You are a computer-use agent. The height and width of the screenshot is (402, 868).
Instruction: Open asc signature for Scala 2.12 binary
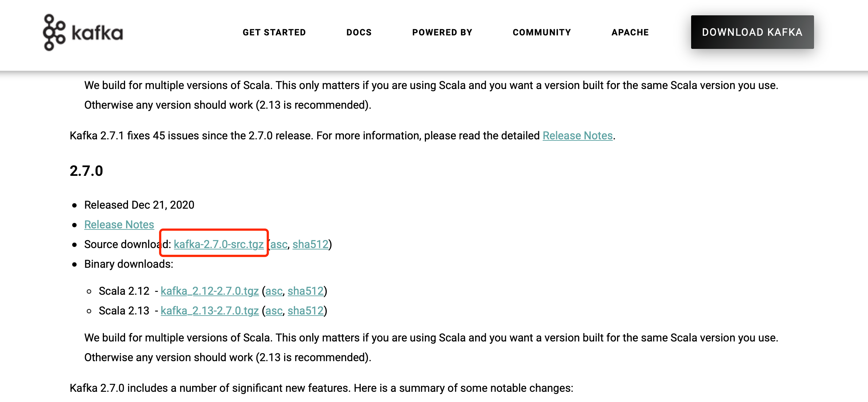[274, 291]
